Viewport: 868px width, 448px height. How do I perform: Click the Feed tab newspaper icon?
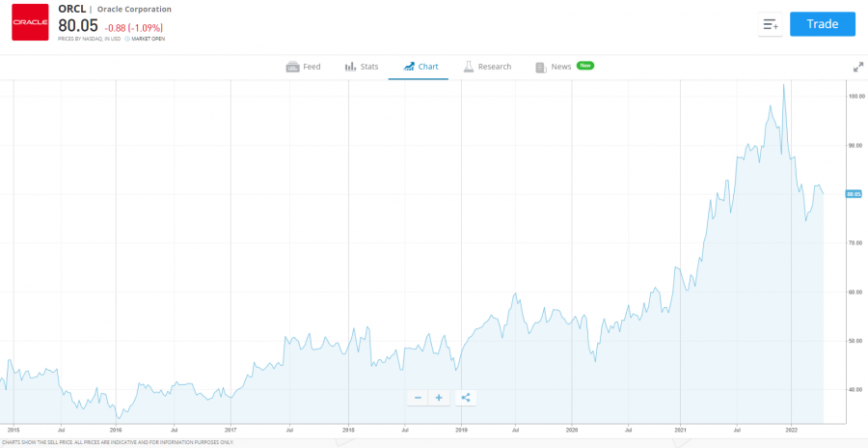click(x=292, y=67)
